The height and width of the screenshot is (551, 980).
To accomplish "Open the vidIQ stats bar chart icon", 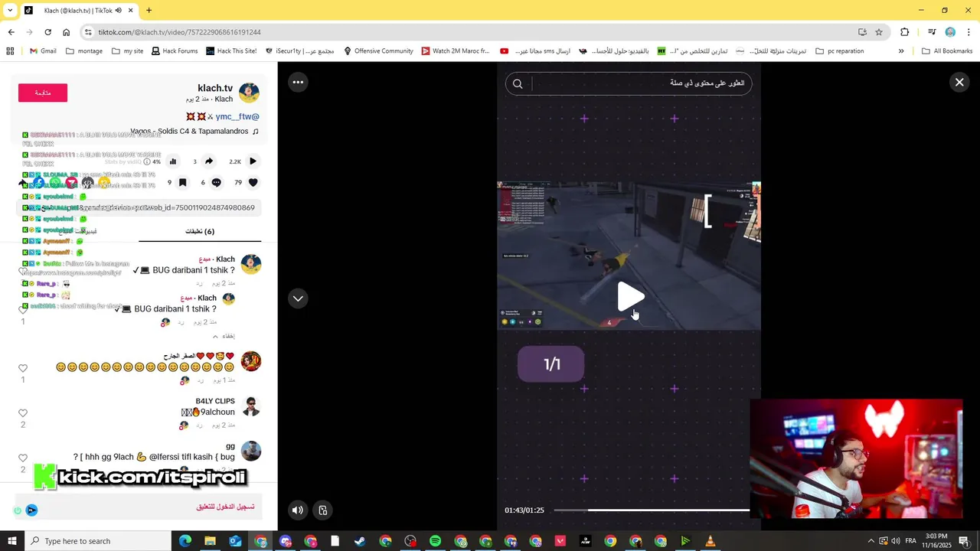I will pos(173,161).
